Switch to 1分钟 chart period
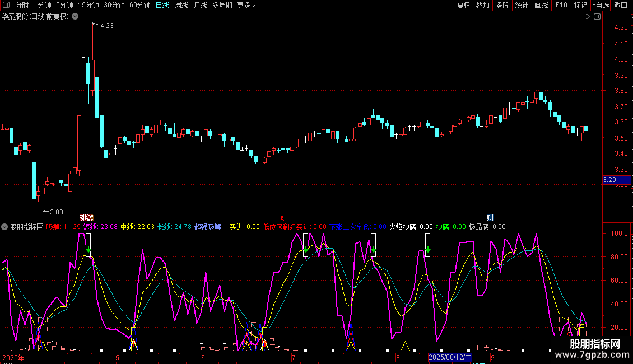633x364 pixels. 43,5
